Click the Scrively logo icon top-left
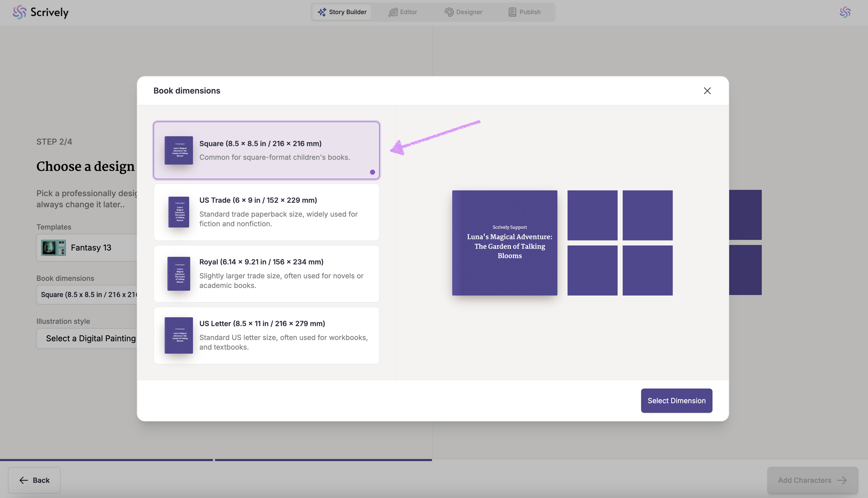The width and height of the screenshot is (868, 498). pos(19,12)
